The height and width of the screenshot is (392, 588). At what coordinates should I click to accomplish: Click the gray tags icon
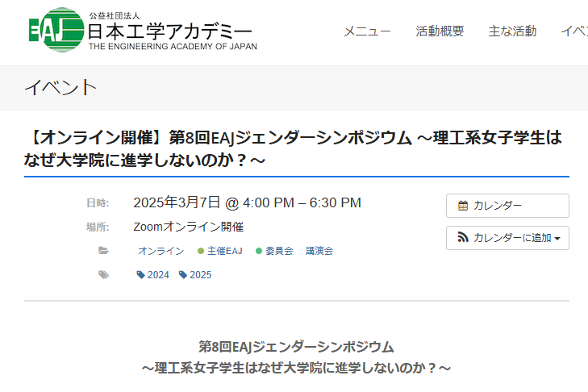[x=103, y=275]
